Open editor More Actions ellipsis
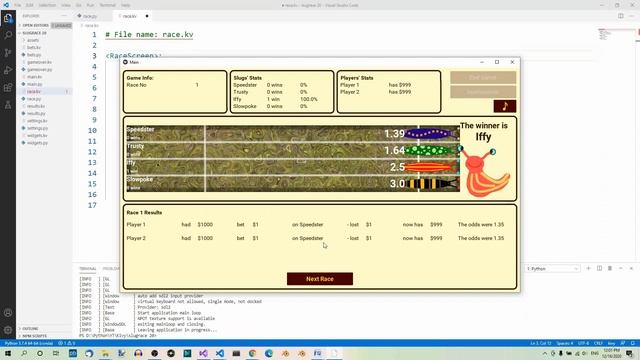Viewport: 640px width, 360px height. pyautogui.click(x=631, y=16)
